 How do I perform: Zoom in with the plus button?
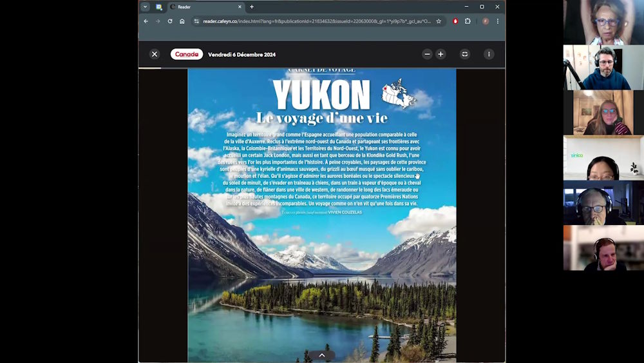[440, 54]
